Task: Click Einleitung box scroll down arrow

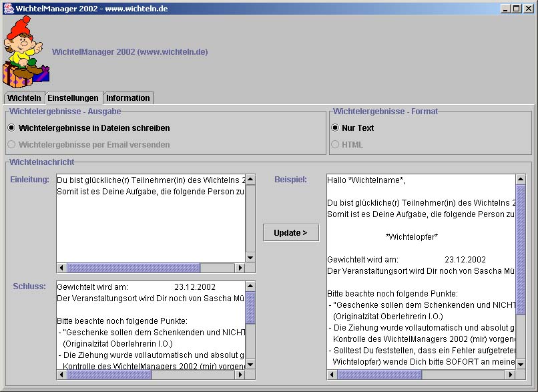Action: coord(250,258)
